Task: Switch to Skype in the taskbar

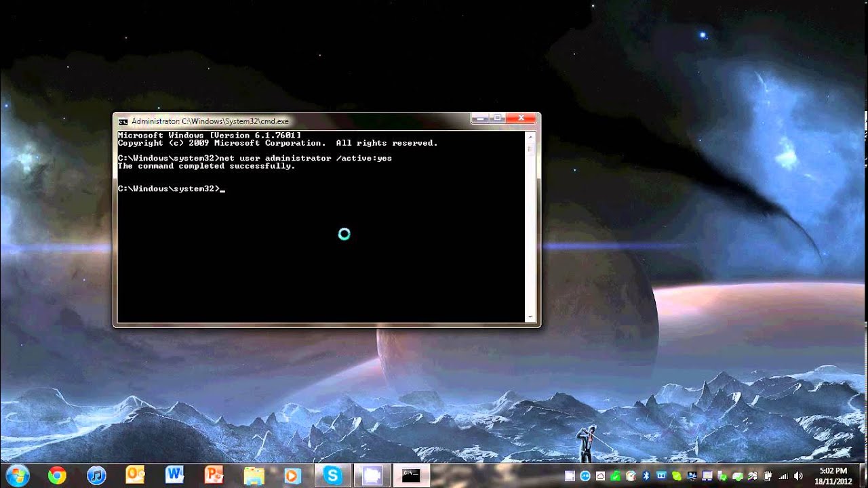Action: (332, 476)
